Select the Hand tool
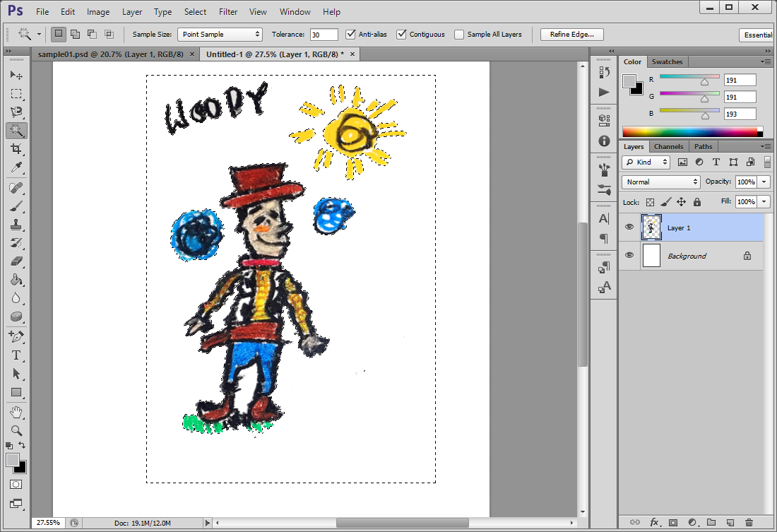Viewport: 777px width, 532px height. point(16,412)
